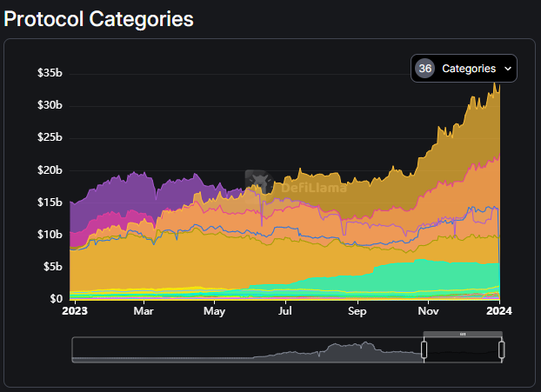This screenshot has width=541, height=392.
Task: Click the selected window inside range slider
Action: (463, 351)
